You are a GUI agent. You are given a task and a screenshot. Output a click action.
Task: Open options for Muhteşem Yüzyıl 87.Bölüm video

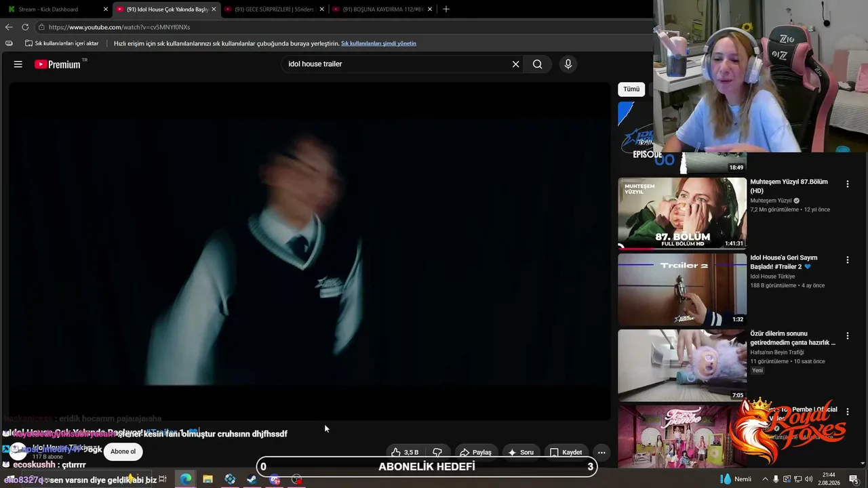coord(847,184)
